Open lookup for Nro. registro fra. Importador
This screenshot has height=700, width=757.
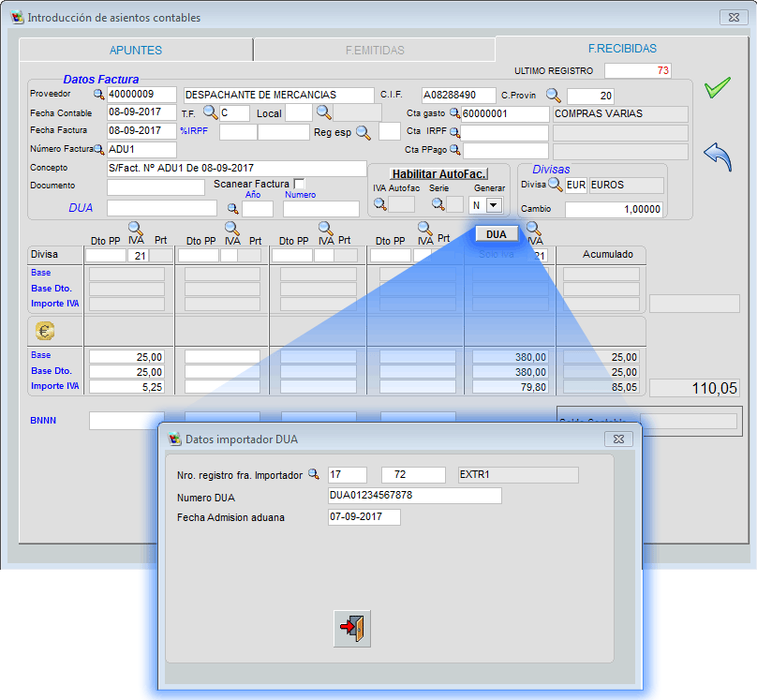click(x=314, y=474)
